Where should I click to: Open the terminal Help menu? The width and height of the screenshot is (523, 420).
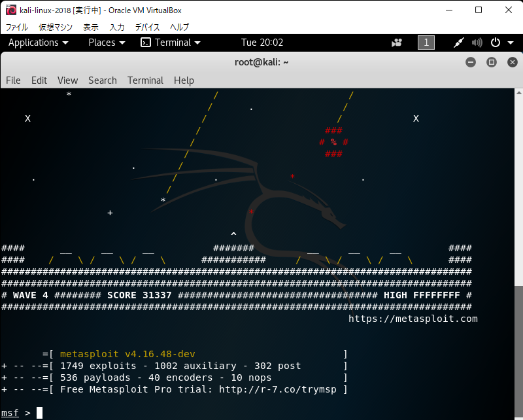tap(184, 80)
